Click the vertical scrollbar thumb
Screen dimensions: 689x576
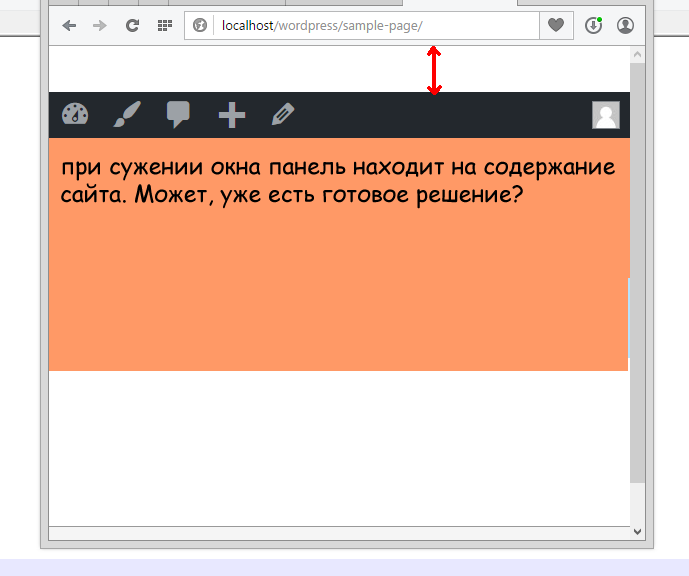pos(638,272)
